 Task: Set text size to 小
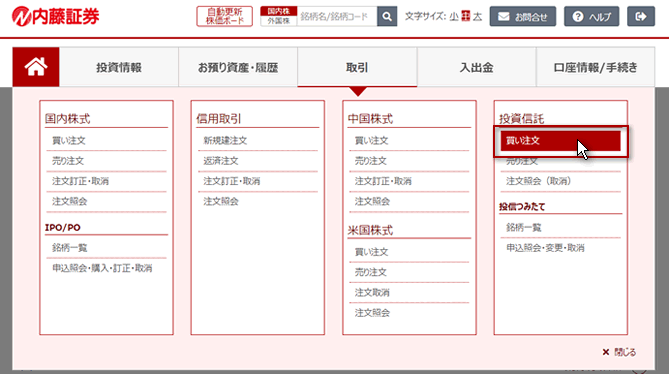coord(454,17)
